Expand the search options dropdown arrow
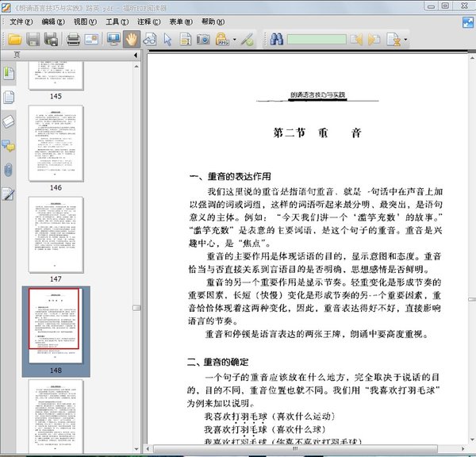 [x=406, y=39]
